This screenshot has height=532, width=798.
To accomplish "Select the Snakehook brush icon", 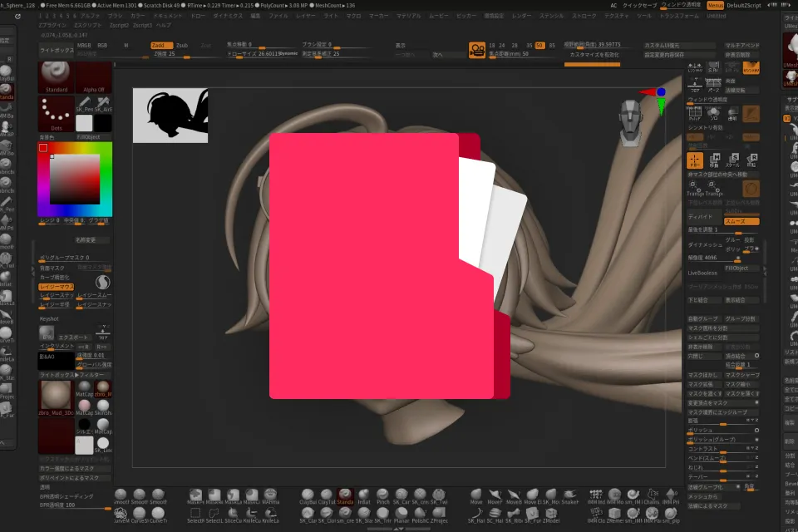I will click(x=570, y=496).
